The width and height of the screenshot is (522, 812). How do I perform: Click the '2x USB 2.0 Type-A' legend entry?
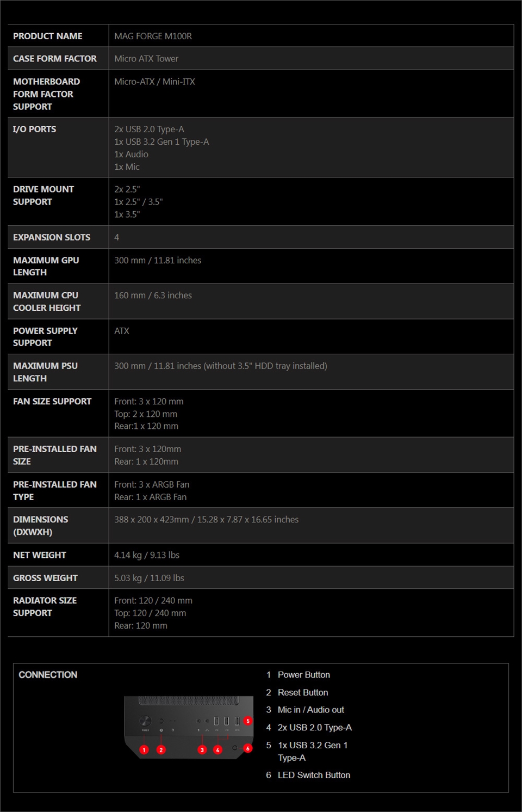pyautogui.click(x=314, y=728)
